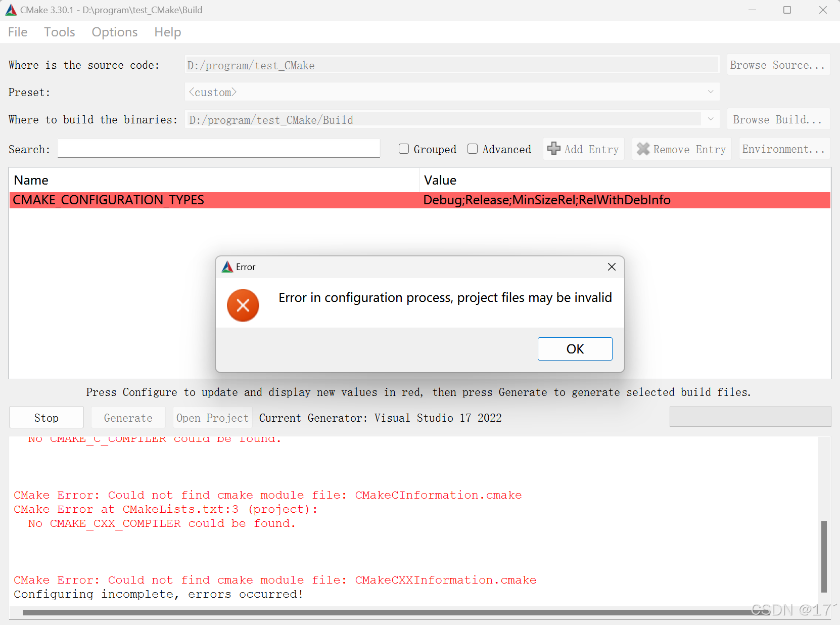Click the plus icon on Add Entry
Screen dimensions: 840x625
(554, 149)
